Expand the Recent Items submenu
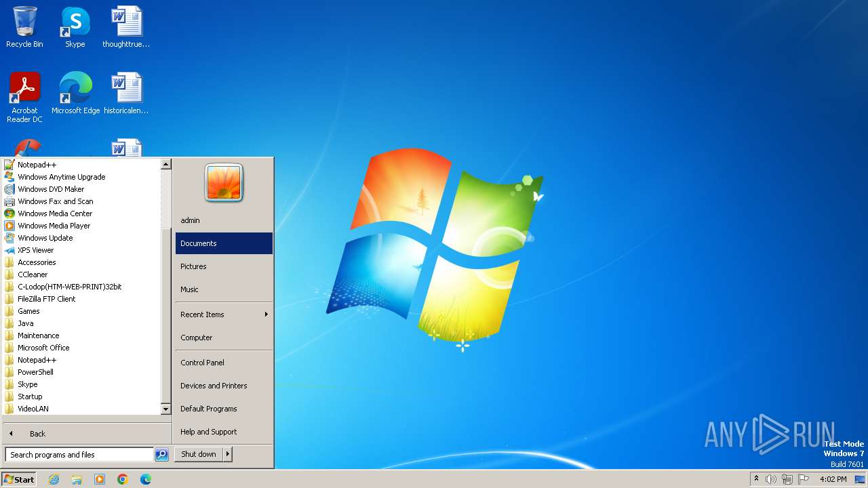 click(x=224, y=314)
